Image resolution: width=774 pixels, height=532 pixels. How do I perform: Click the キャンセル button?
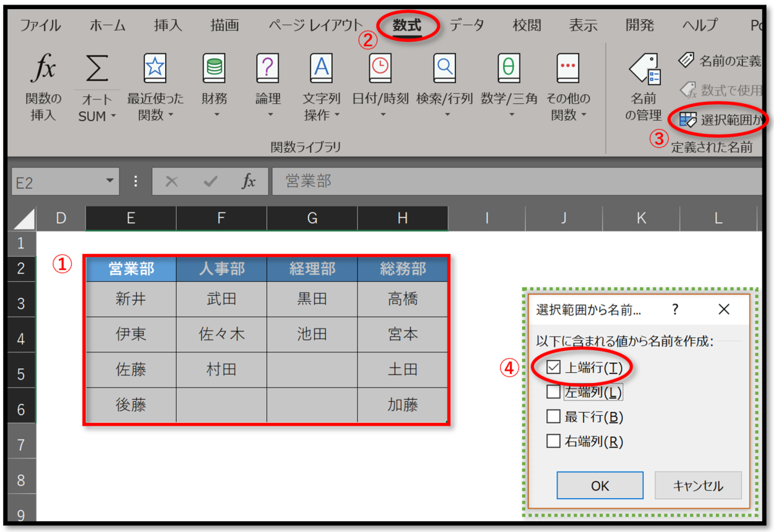pos(698,485)
